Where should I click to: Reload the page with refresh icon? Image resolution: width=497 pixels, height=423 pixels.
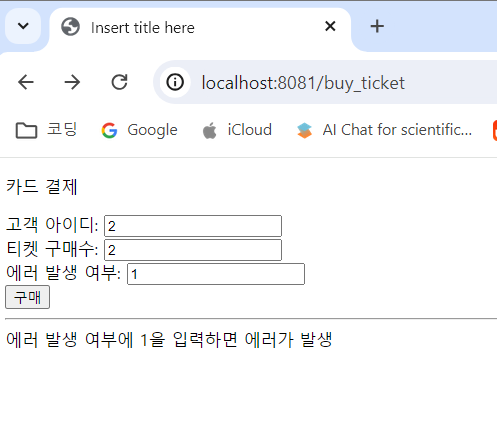119,82
